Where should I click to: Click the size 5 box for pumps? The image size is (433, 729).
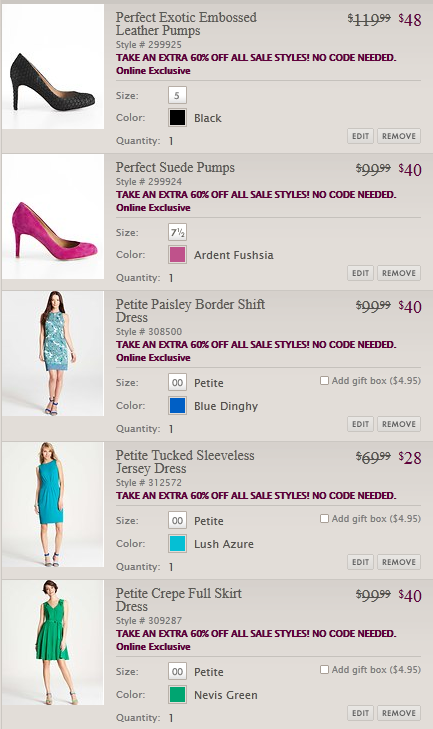(x=177, y=95)
